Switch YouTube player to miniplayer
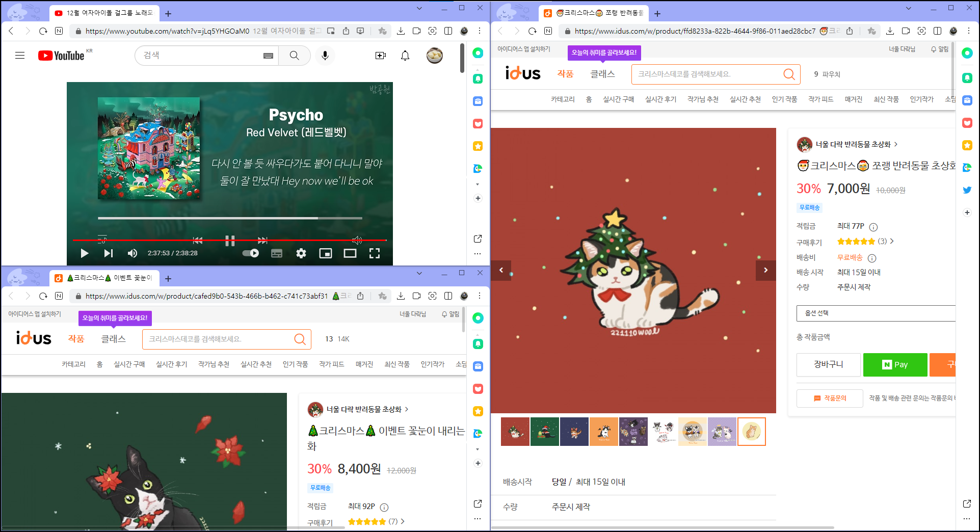This screenshot has width=980, height=532. [x=326, y=253]
